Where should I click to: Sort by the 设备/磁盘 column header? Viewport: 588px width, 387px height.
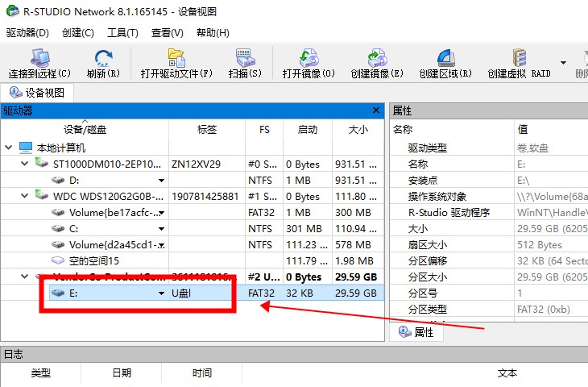point(85,130)
